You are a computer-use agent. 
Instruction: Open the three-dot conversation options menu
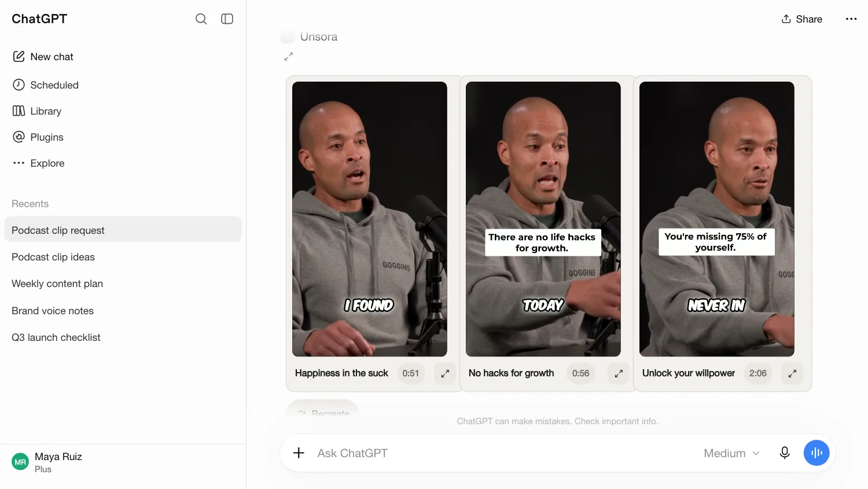(x=851, y=19)
